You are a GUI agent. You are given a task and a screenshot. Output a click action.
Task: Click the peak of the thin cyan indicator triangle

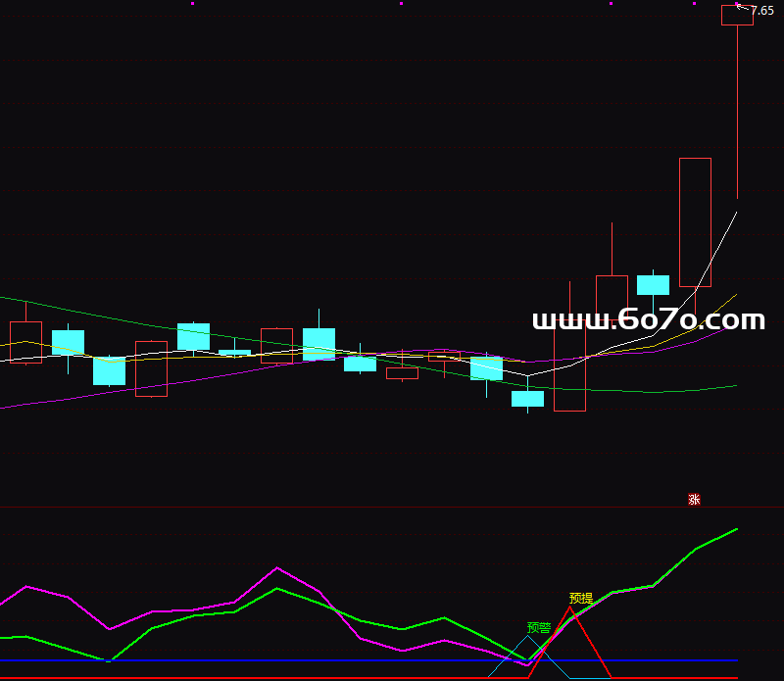(528, 637)
